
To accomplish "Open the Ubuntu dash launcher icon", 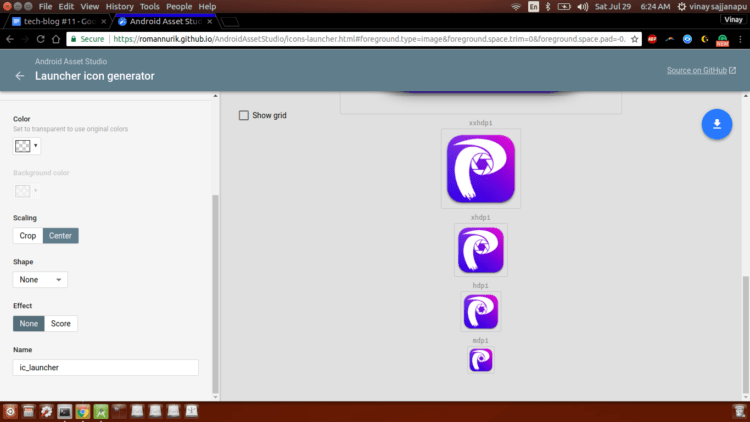I will pos(10,411).
